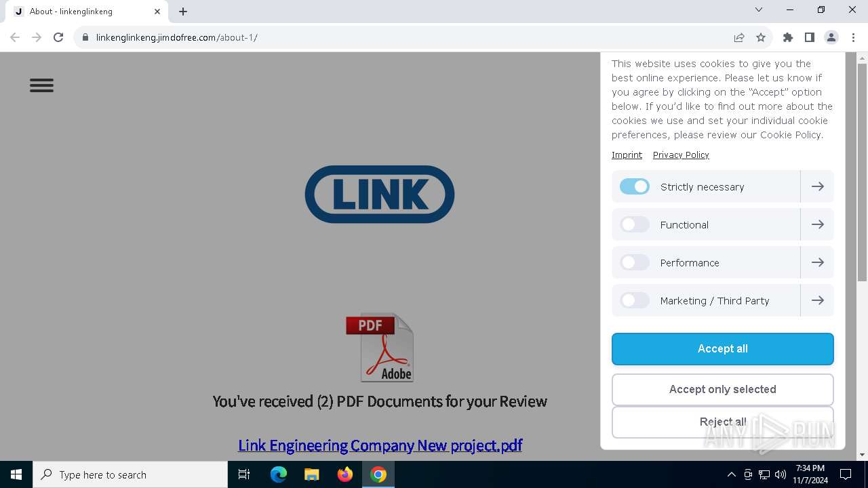Toggle Strictly necessary cookies switch
The height and width of the screenshot is (488, 868).
pos(635,186)
